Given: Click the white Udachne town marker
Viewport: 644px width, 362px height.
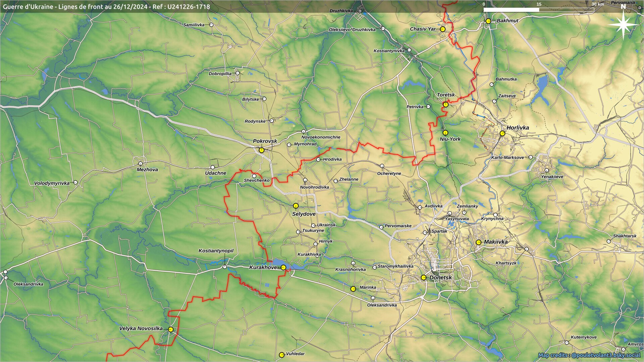Looking at the screenshot, I should pos(212,167).
